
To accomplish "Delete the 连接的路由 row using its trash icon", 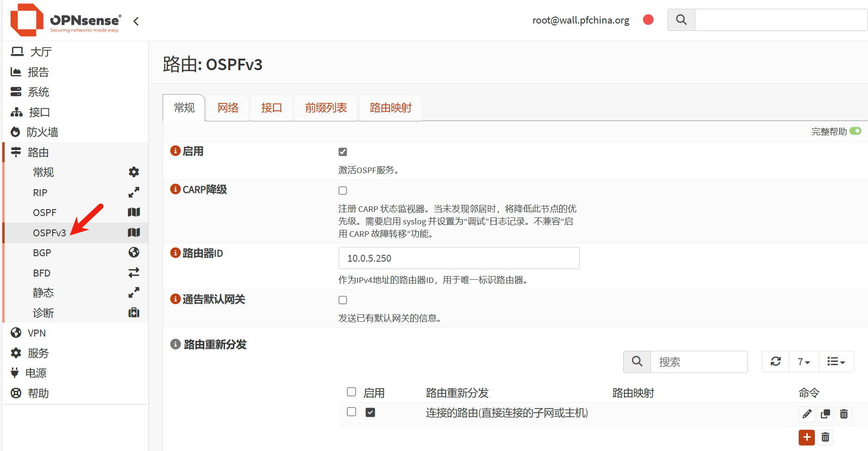I will tap(844, 414).
